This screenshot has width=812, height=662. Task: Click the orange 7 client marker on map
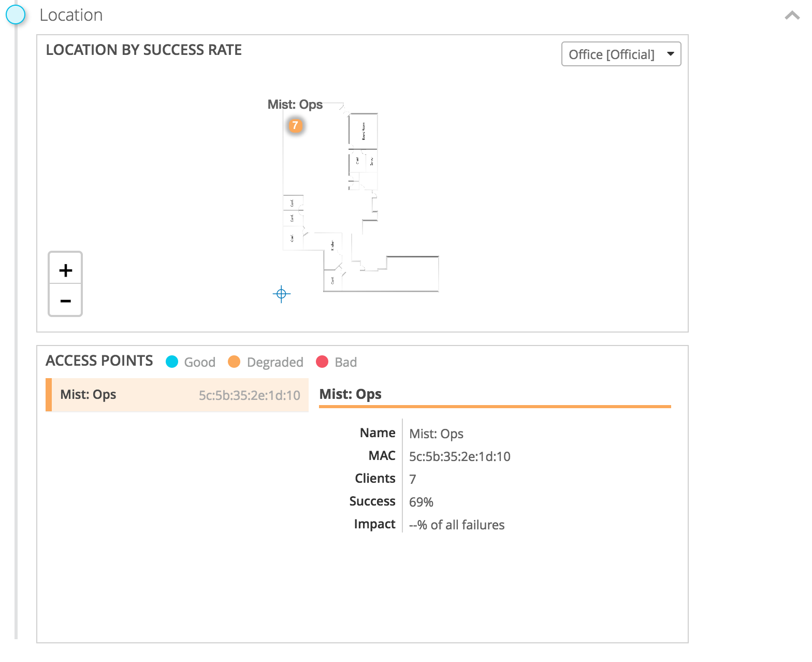(295, 125)
